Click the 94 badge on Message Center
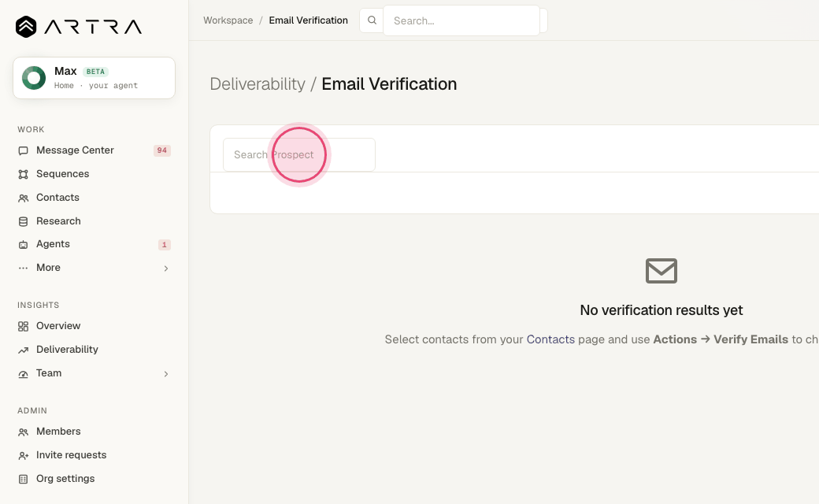The image size is (819, 504). [162, 150]
